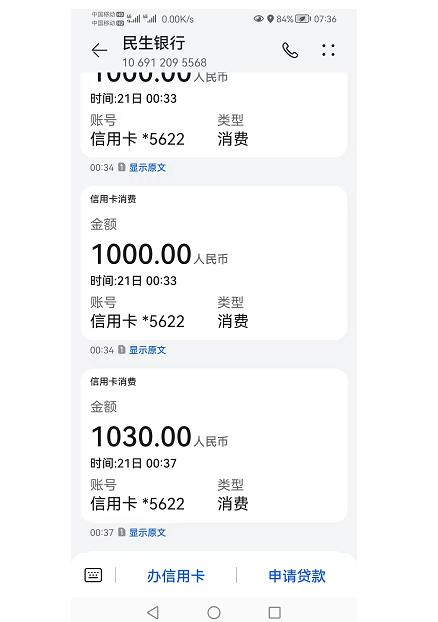This screenshot has height=622, width=438.
Task: Select the middle 1000.00 人民币 transaction card
Action: (x=214, y=263)
